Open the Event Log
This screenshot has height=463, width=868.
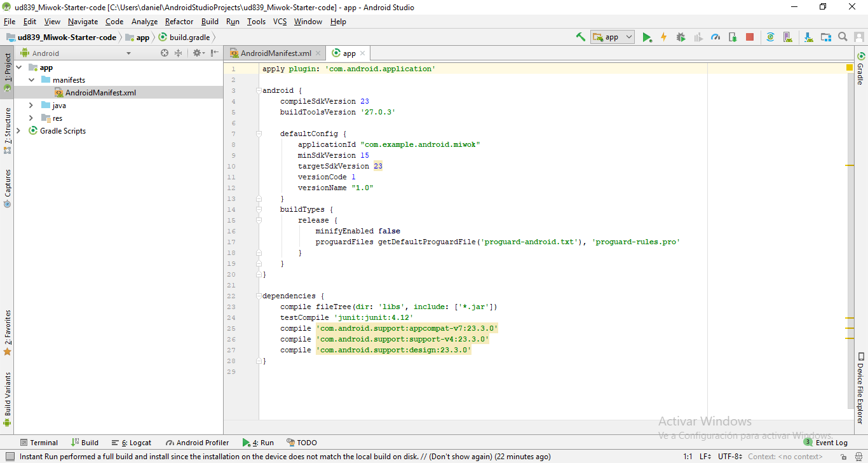826,443
